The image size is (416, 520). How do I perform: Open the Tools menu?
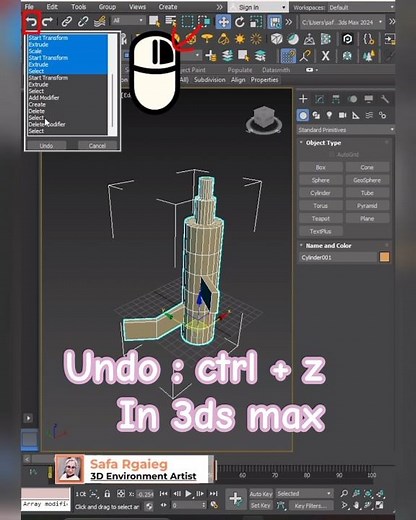(78, 7)
